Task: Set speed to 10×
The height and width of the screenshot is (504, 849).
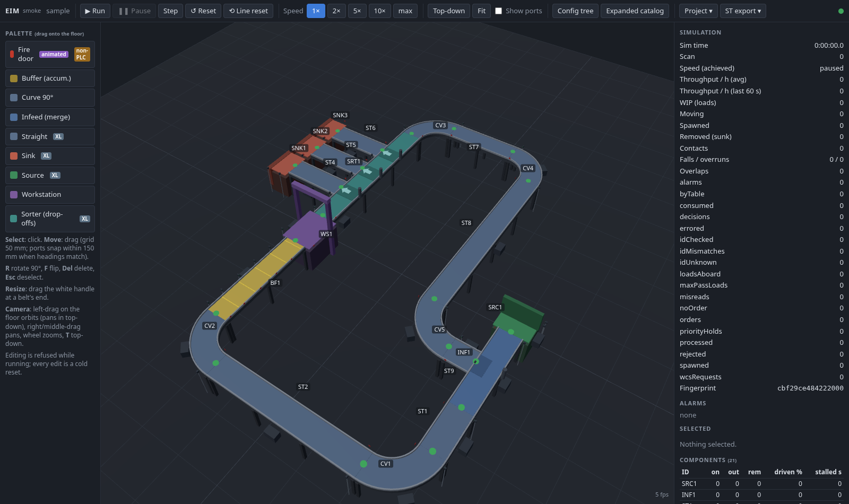Action: tap(380, 11)
